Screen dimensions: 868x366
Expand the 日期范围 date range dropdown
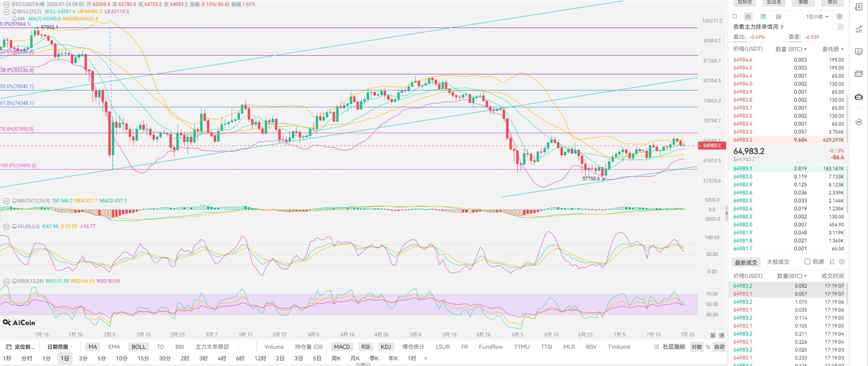59,347
